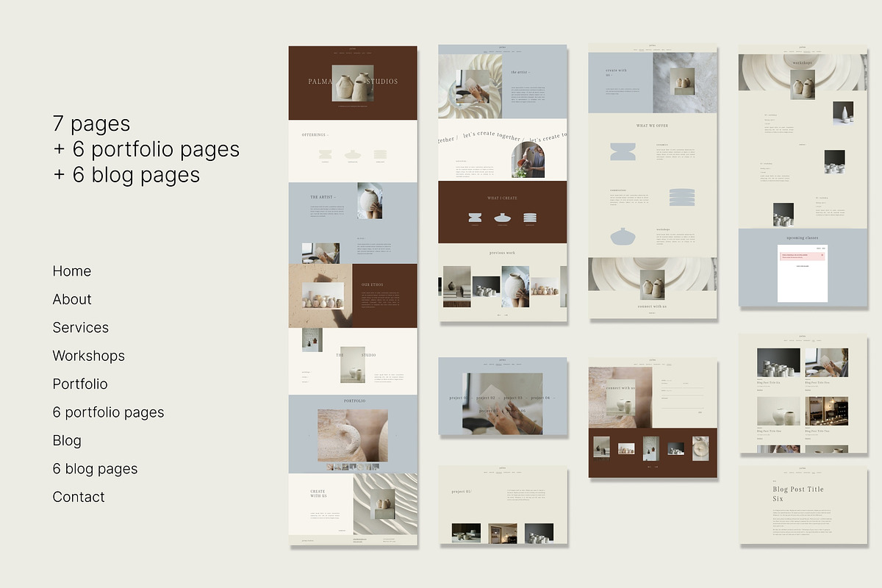This screenshot has width=882, height=588.
Task: Click the '6 portfolio pages' list entry
Action: [x=108, y=412]
